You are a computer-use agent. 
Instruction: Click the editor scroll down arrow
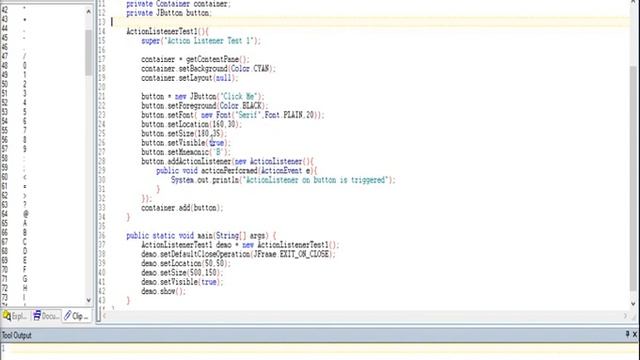click(633, 304)
